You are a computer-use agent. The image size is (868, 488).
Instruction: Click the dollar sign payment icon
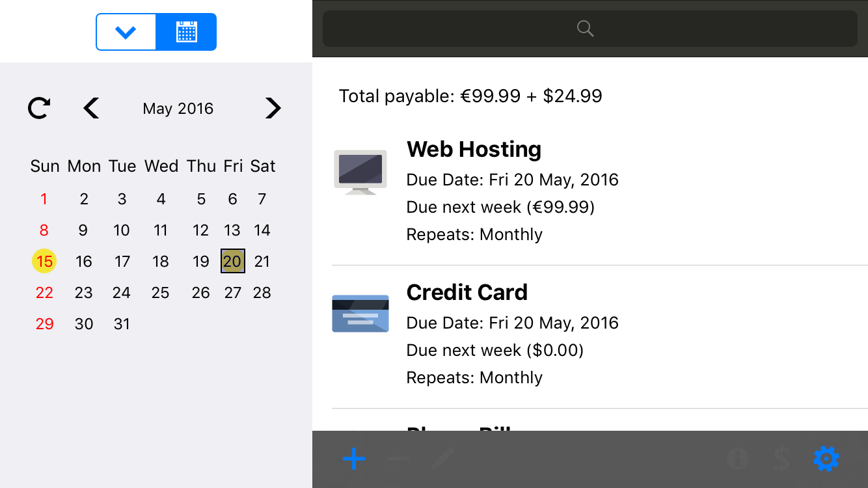[781, 459]
